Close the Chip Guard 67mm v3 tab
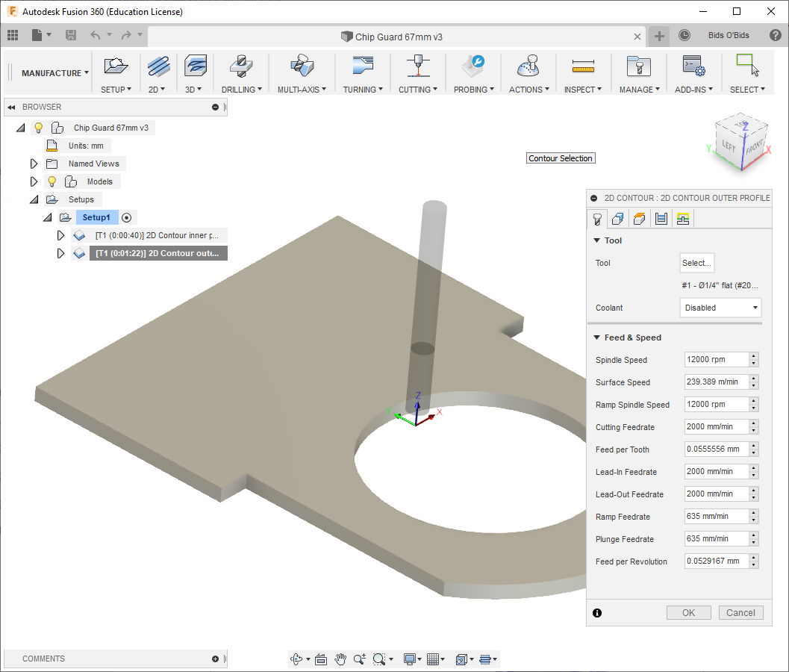Viewport: 789px width, 672px height. pyautogui.click(x=637, y=37)
